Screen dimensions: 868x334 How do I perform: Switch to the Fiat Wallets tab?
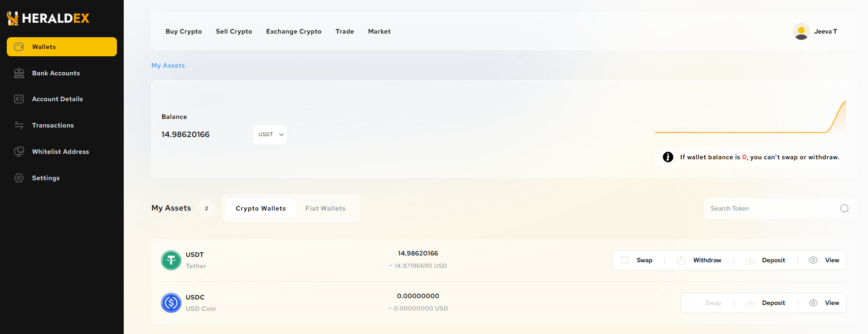click(x=325, y=208)
